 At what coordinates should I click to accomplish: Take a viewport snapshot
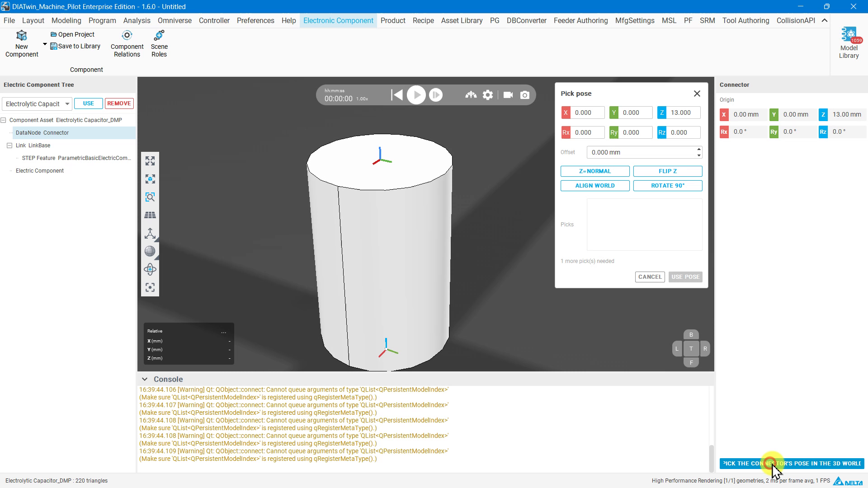point(525,95)
